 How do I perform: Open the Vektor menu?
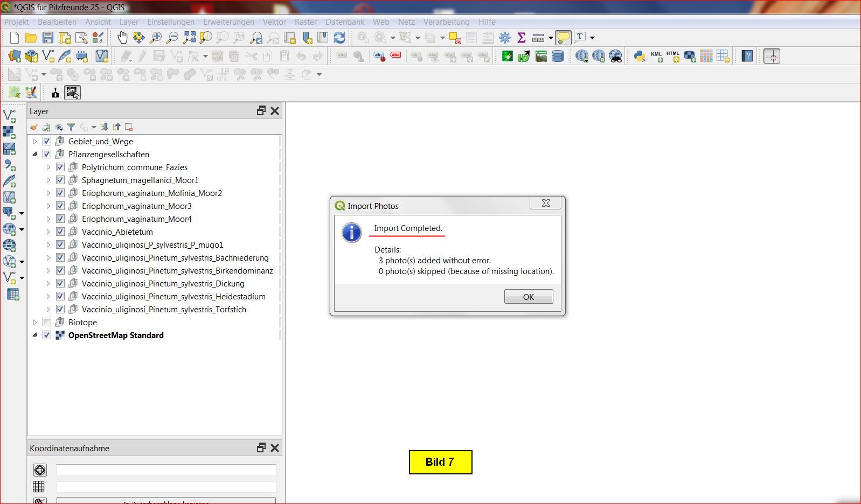pos(274,22)
